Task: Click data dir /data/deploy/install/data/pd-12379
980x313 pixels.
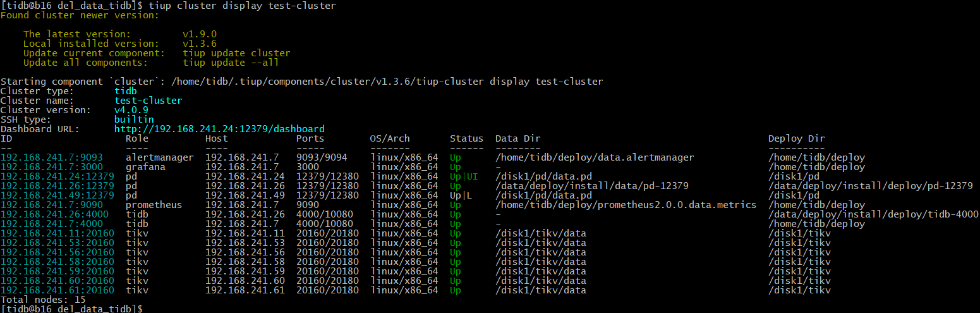Action: tap(592, 186)
